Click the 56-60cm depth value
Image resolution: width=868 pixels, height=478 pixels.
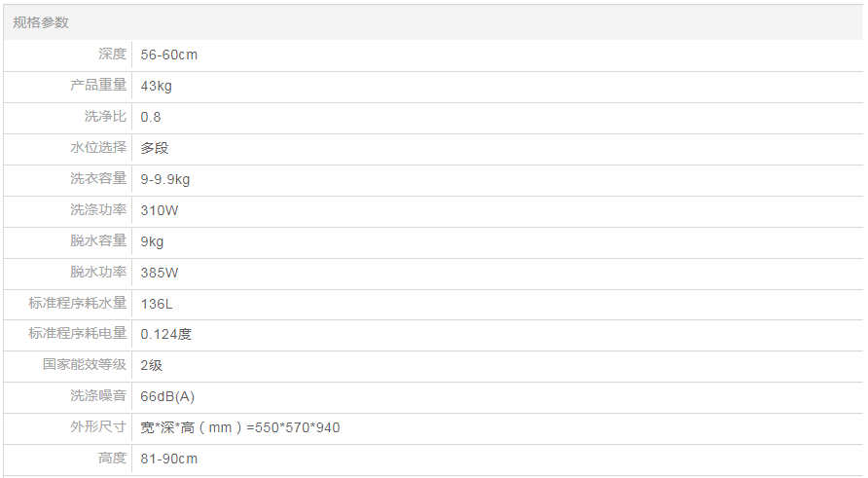click(168, 55)
